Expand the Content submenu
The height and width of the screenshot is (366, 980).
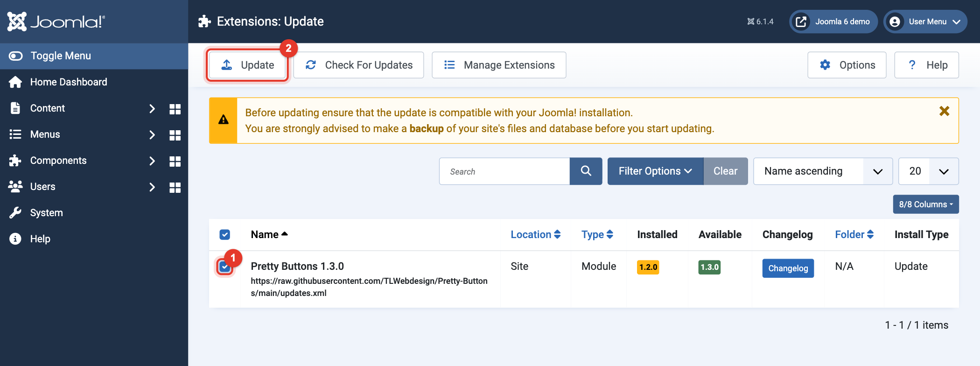click(152, 109)
